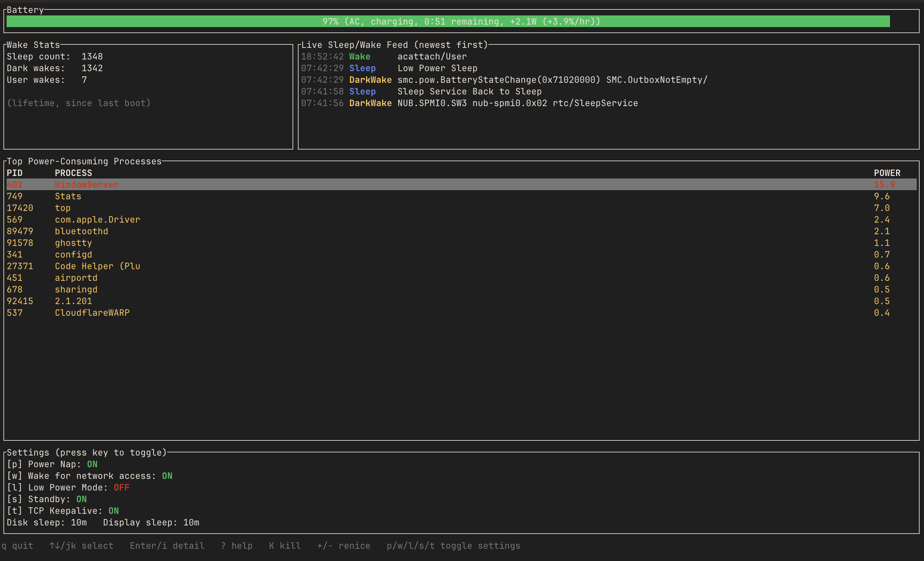The height and width of the screenshot is (561, 924).
Task: Toggle Wake for network access setting
Action: point(90,476)
